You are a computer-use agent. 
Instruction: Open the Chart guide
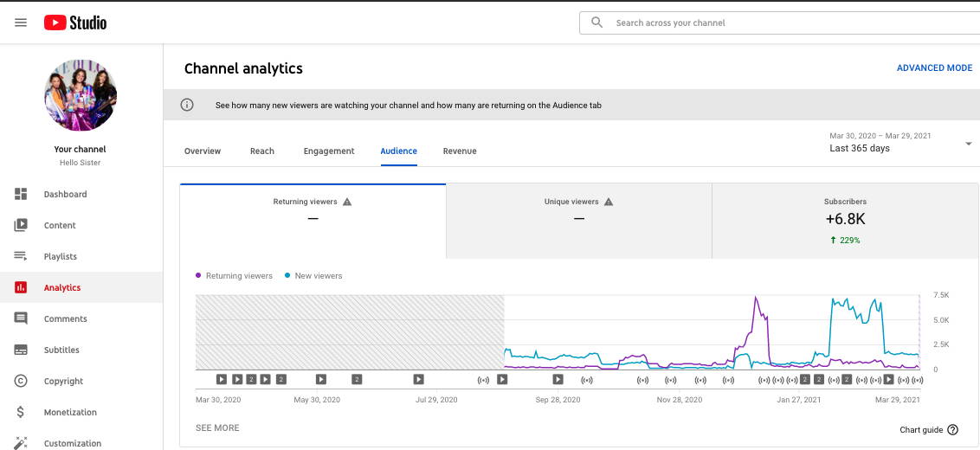(x=929, y=429)
